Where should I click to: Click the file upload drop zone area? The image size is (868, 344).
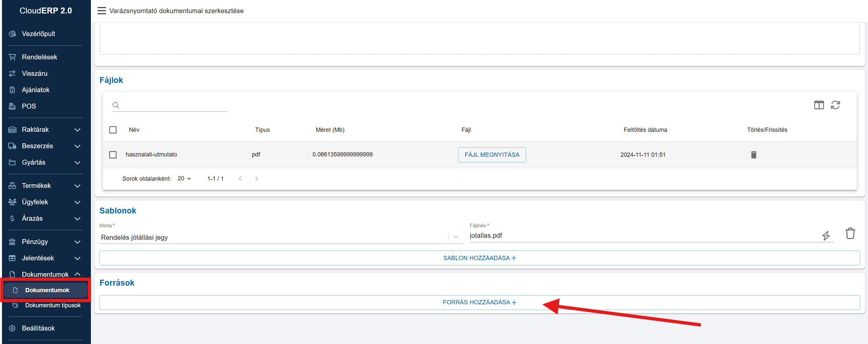point(479,39)
